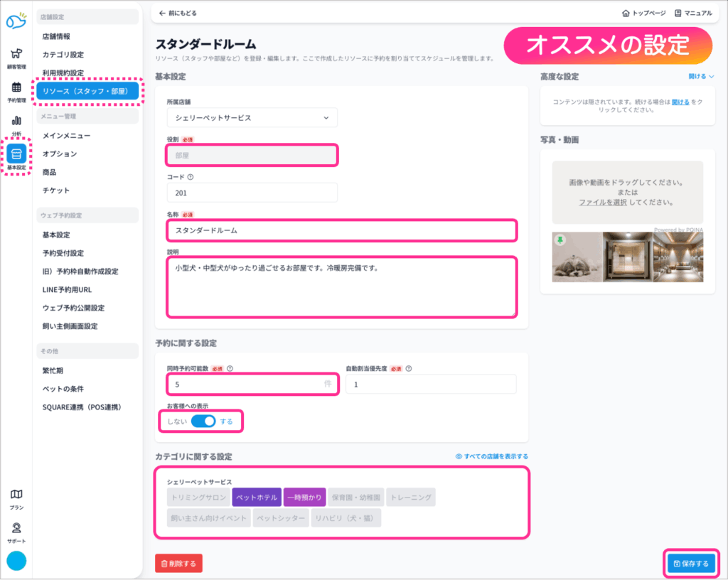
Task: Click the 名称 input field
Action: pyautogui.click(x=341, y=230)
